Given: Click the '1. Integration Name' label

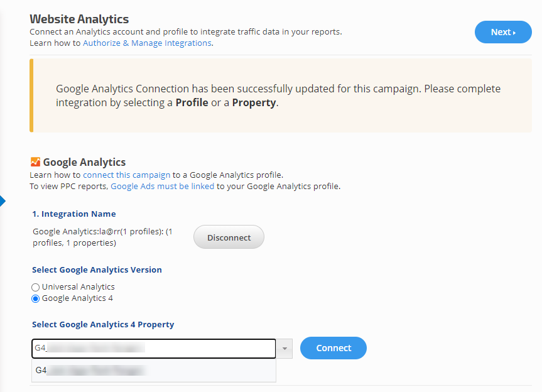Looking at the screenshot, I should point(74,214).
